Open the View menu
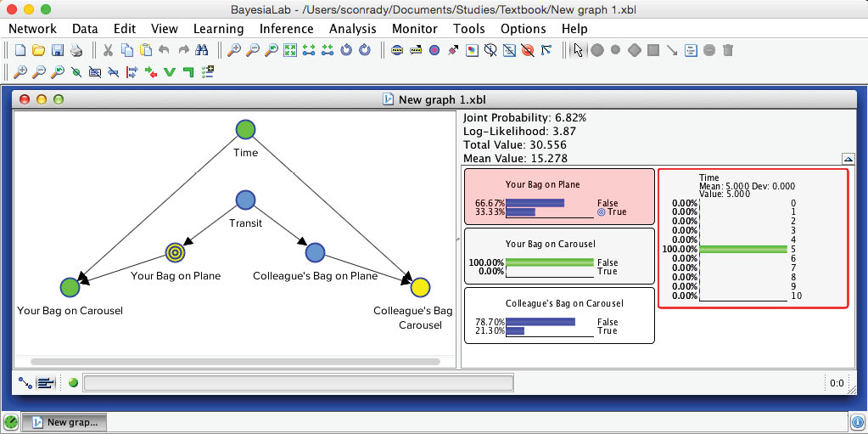The image size is (868, 434). point(165,29)
